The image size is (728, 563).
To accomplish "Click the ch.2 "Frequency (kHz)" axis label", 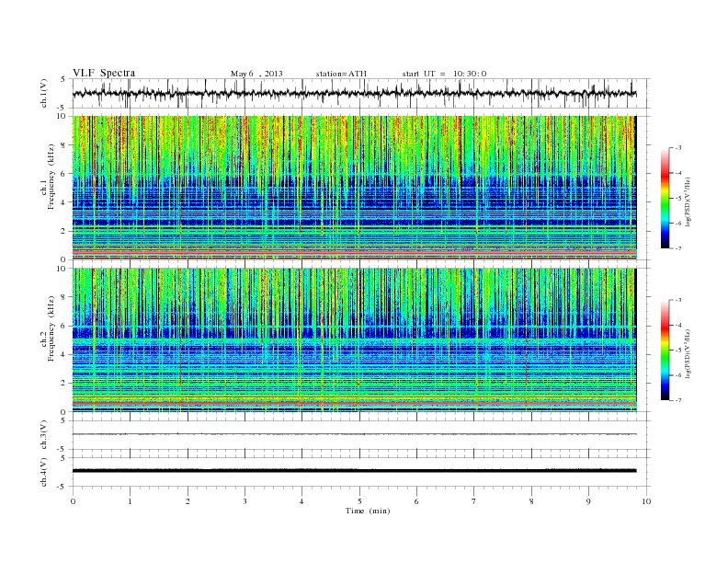I will 51,328.
